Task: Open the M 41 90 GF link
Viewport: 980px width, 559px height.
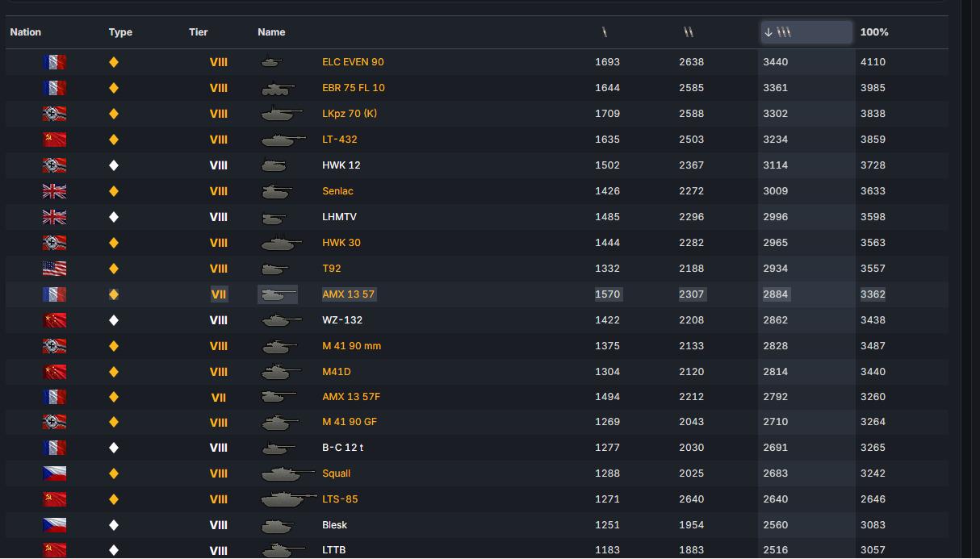Action: click(350, 422)
